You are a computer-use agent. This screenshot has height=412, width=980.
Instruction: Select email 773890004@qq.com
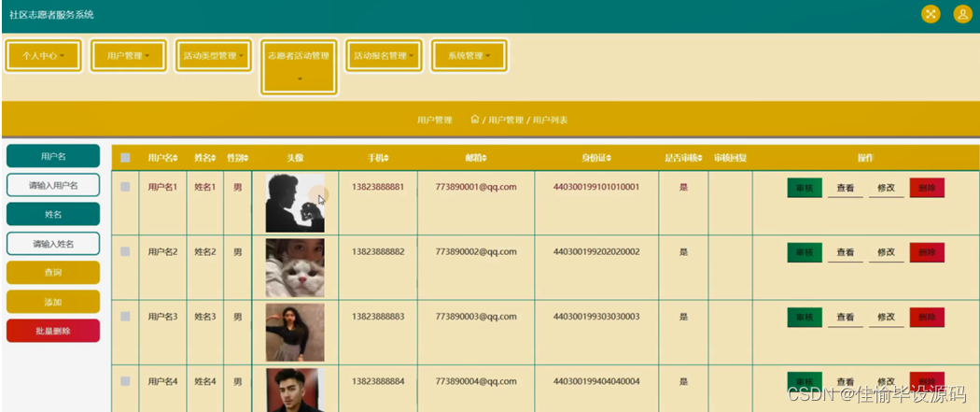(x=476, y=381)
